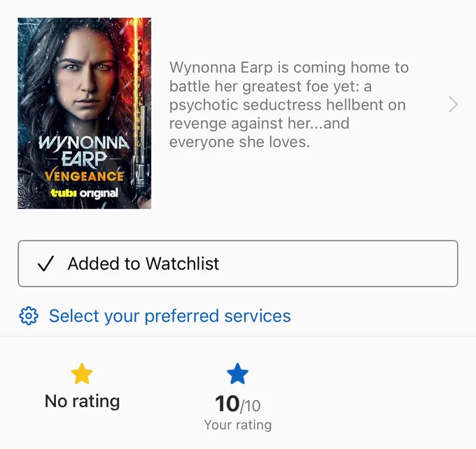Tap the Vengeance title text on poster
476x449 pixels.
[x=84, y=176]
